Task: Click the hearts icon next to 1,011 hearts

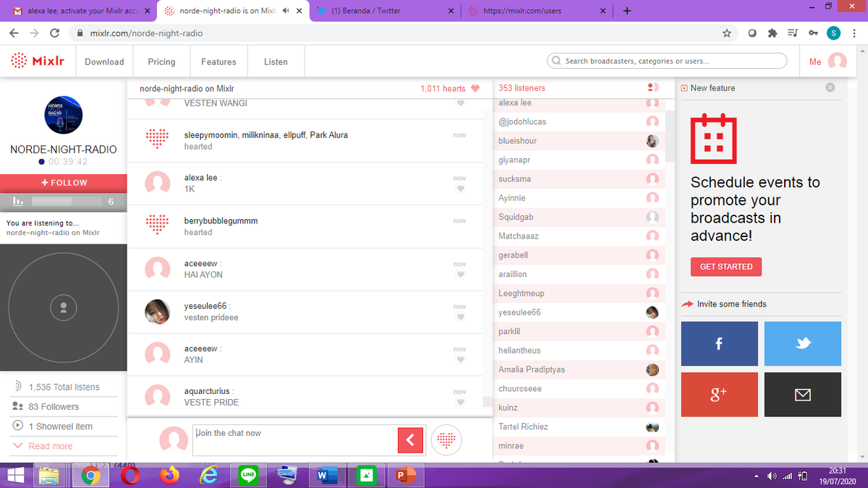Action: point(475,89)
